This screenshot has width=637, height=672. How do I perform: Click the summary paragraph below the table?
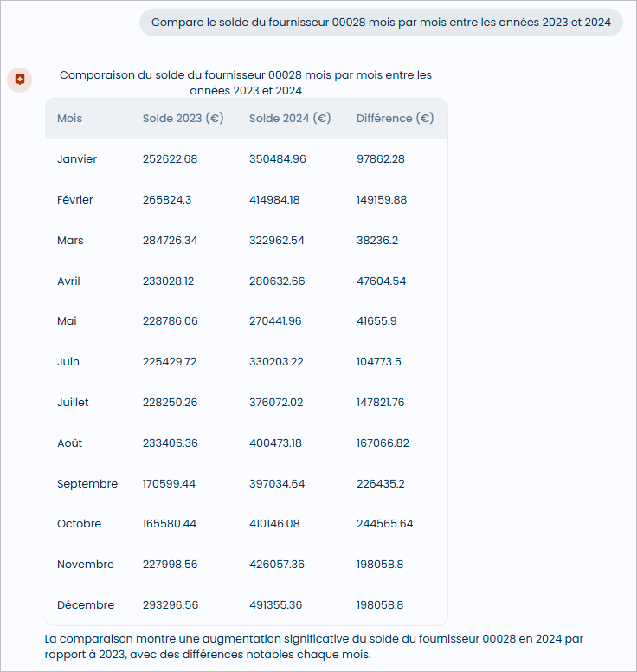pos(313,647)
